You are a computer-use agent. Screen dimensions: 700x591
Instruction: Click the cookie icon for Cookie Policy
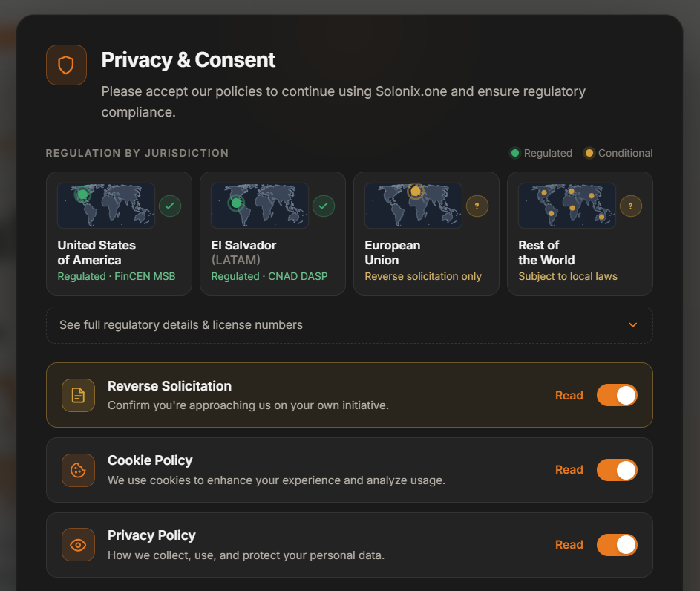[78, 470]
